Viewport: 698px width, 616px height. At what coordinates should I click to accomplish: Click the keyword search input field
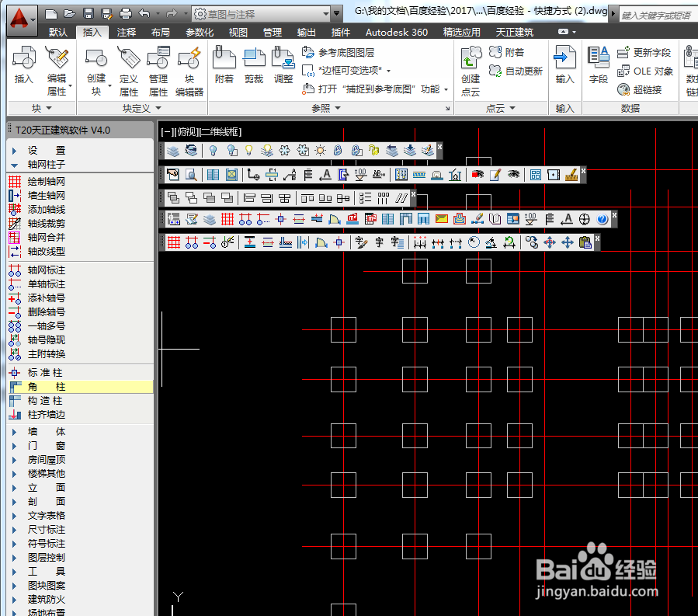click(656, 15)
